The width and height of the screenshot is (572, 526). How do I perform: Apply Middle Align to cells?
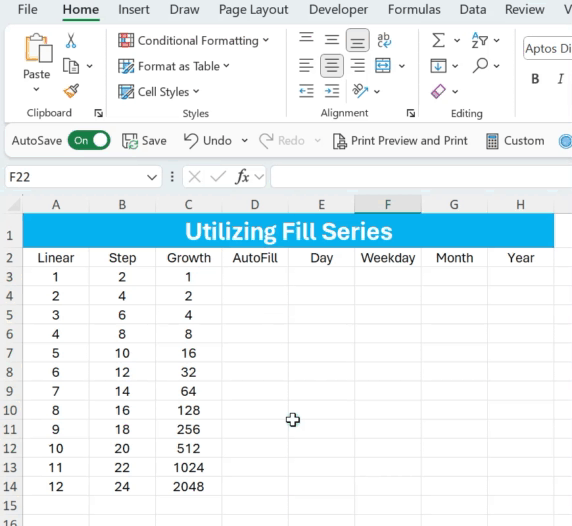[332, 39]
